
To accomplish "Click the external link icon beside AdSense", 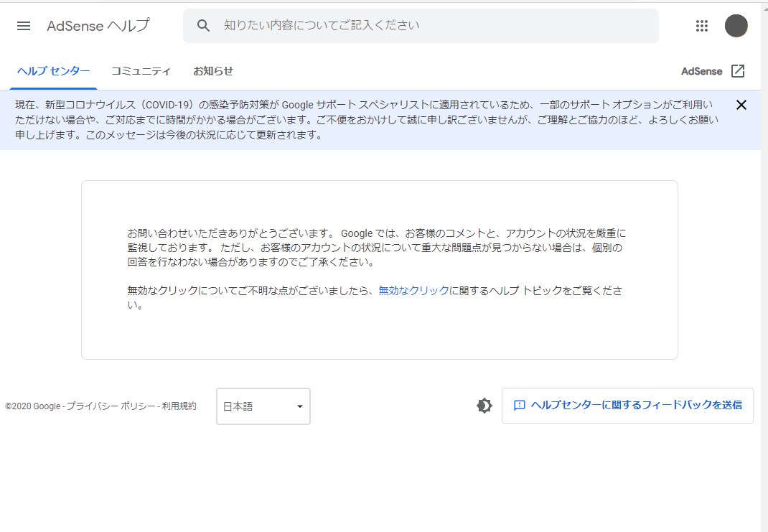I will (738, 71).
